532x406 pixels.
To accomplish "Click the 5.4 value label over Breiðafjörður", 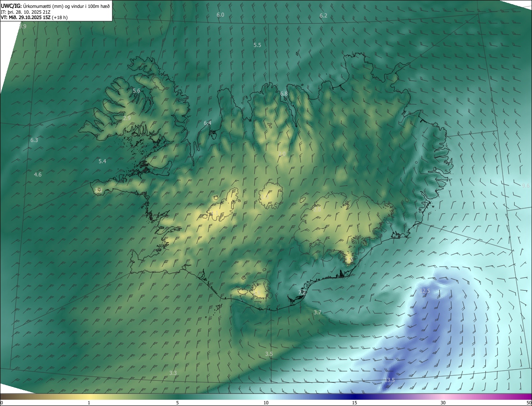I will [x=102, y=161].
